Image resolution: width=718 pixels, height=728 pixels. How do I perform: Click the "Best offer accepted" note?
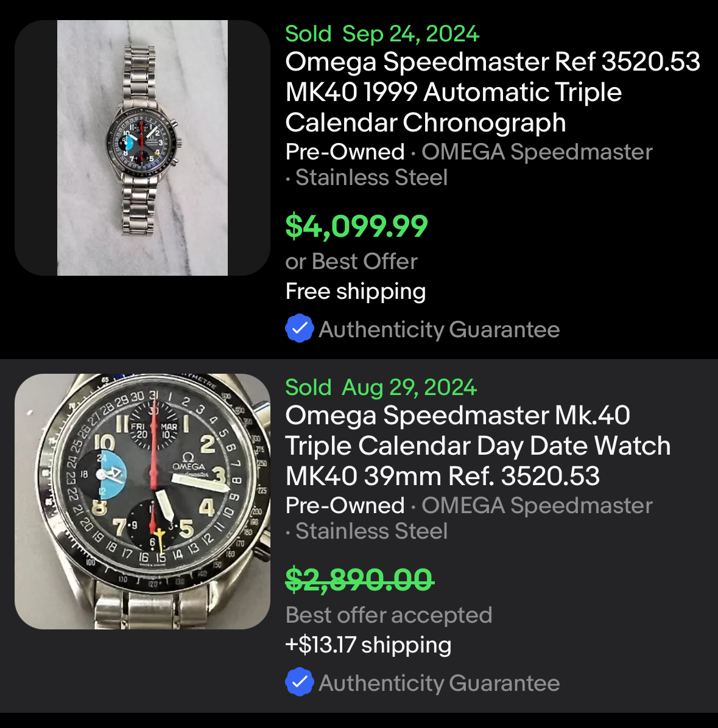389,615
